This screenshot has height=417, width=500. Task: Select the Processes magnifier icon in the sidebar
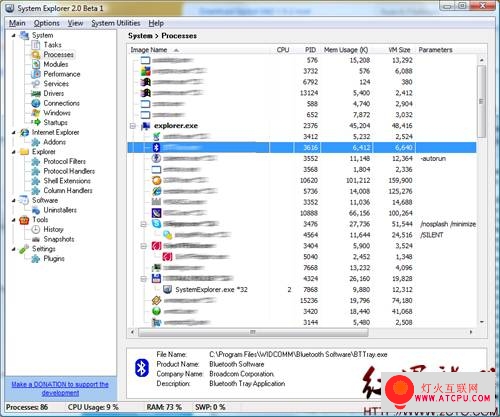coord(36,55)
